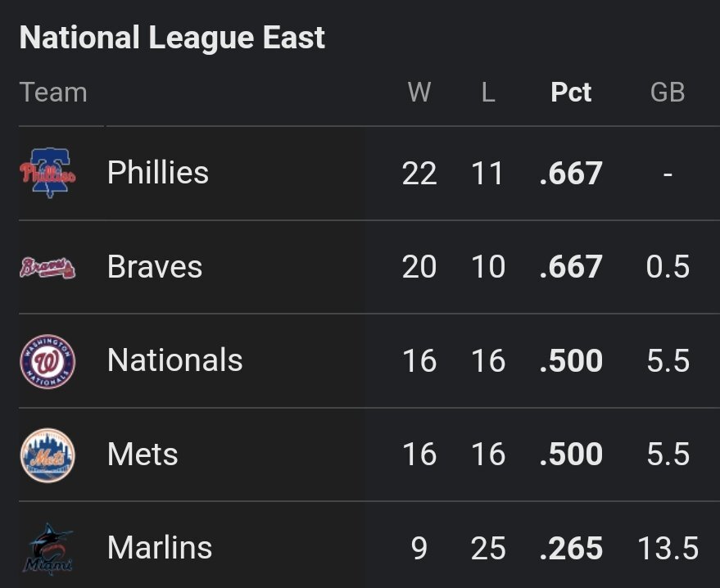The width and height of the screenshot is (720, 588).
Task: Sort standings by the Pct column
Action: [571, 93]
